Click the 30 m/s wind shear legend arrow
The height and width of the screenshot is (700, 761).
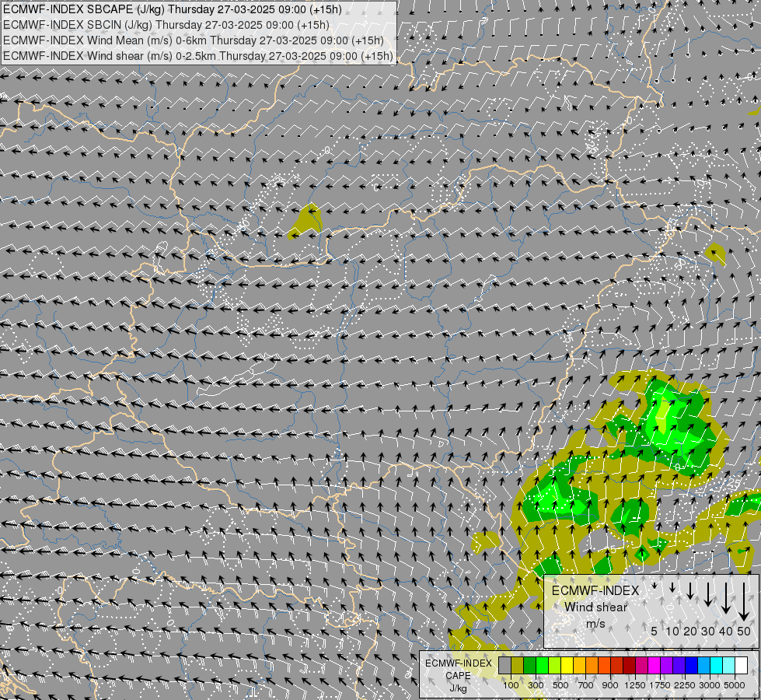pyautogui.click(x=708, y=594)
